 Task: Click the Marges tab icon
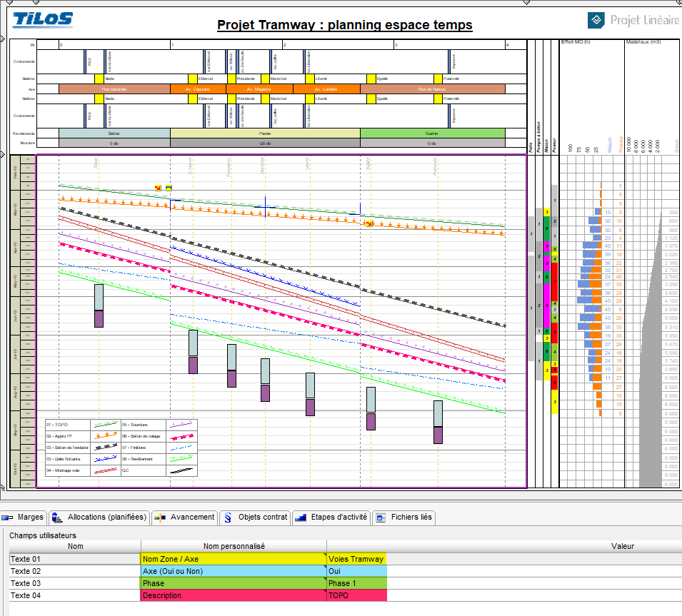tap(7, 517)
